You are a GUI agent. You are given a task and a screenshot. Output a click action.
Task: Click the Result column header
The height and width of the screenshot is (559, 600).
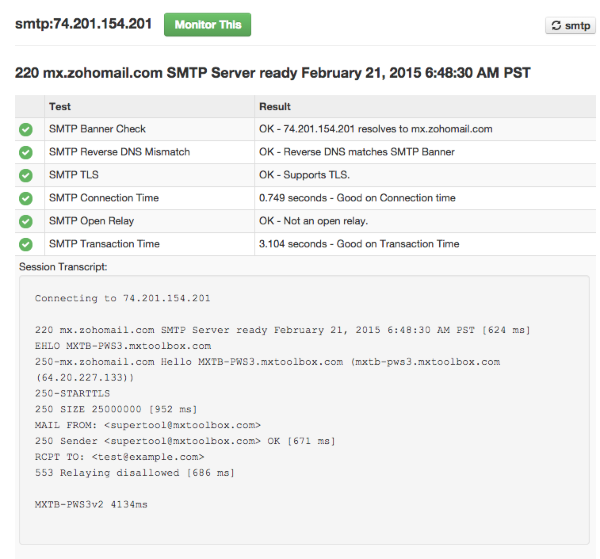point(275,106)
